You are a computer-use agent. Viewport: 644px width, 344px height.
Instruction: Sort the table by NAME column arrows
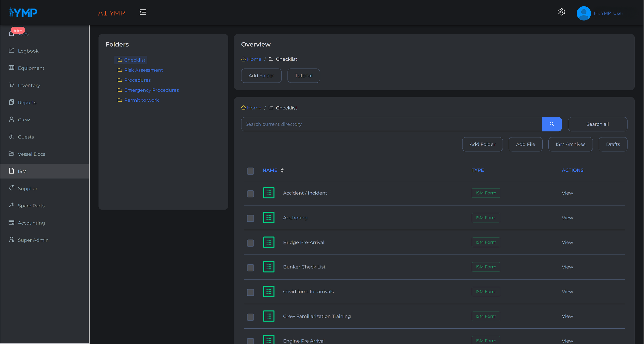pos(282,170)
